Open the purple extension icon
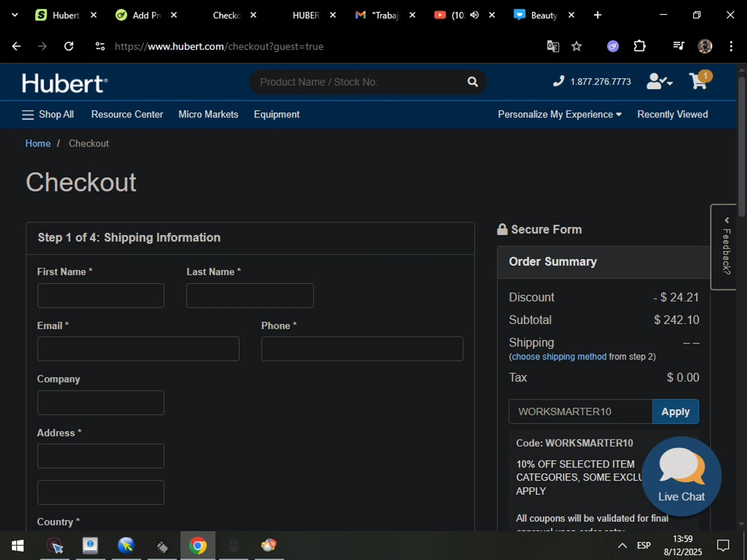 [x=613, y=46]
